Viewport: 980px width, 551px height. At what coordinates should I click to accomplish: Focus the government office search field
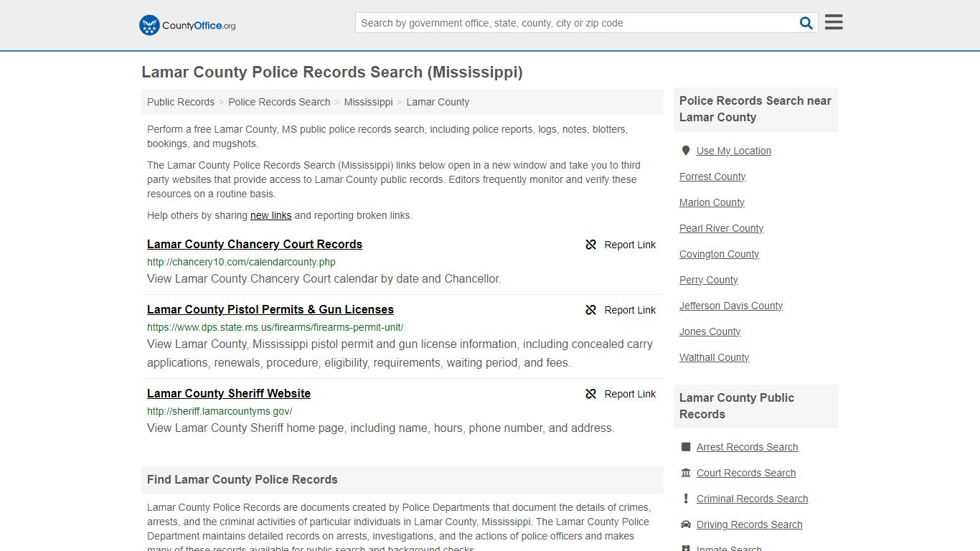click(577, 23)
